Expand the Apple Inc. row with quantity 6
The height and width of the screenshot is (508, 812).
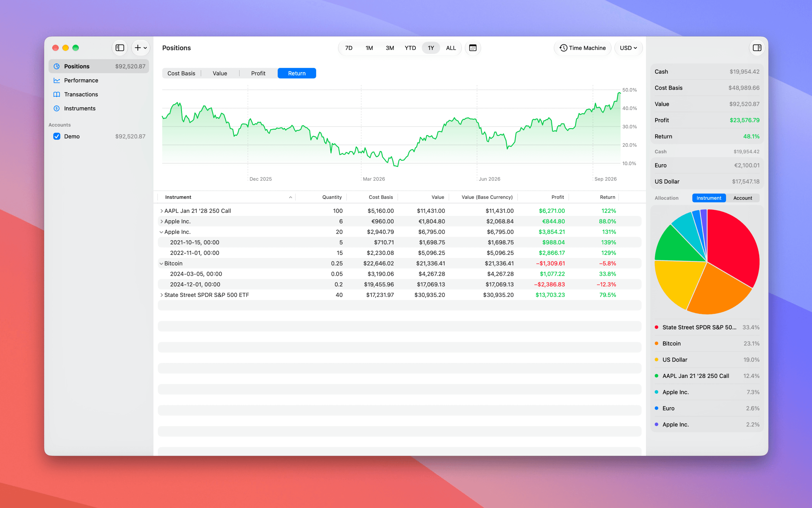coord(161,222)
